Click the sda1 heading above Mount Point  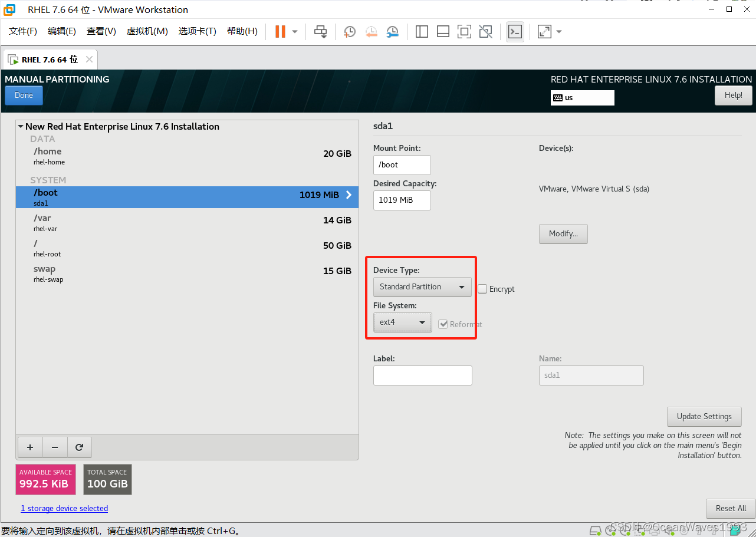coord(383,126)
